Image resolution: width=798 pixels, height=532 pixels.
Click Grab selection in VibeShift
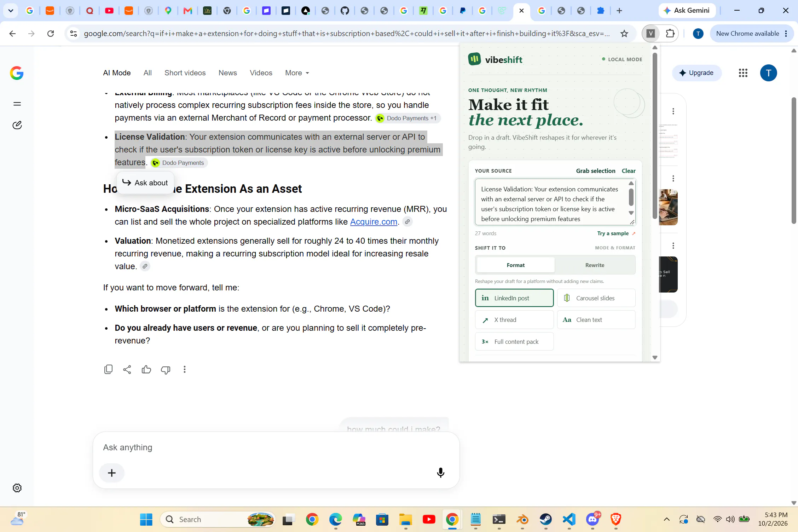coord(595,171)
